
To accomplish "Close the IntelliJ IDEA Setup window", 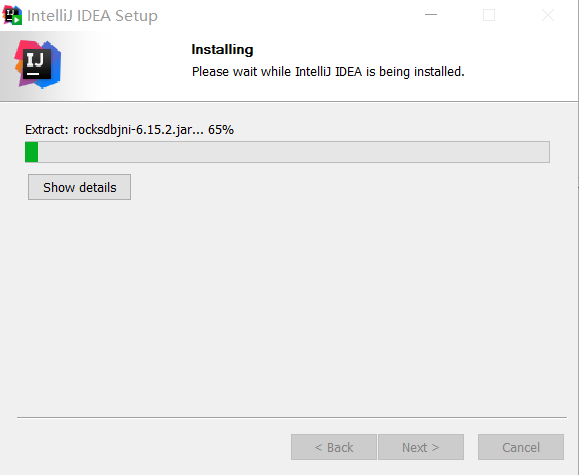I will tap(548, 15).
